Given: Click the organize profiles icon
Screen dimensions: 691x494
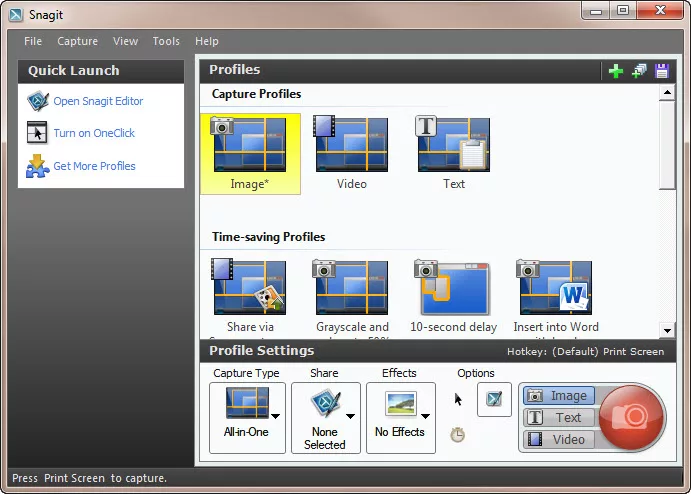Looking at the screenshot, I should [x=639, y=71].
